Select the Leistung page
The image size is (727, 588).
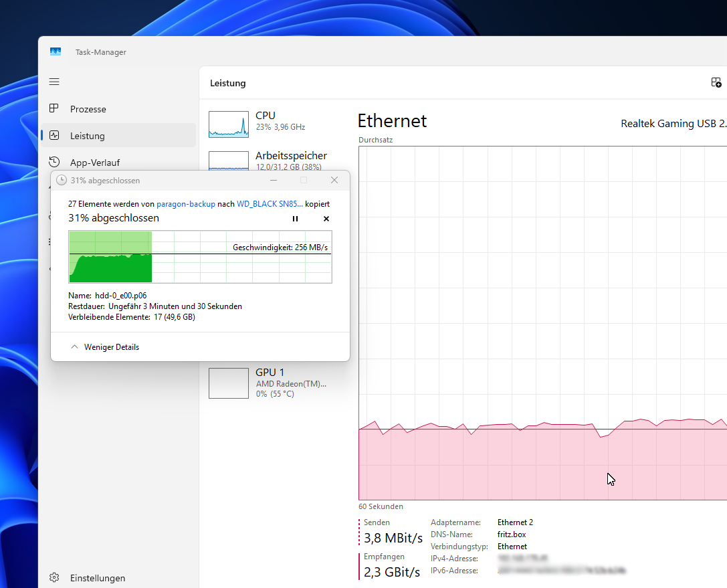(x=118, y=135)
